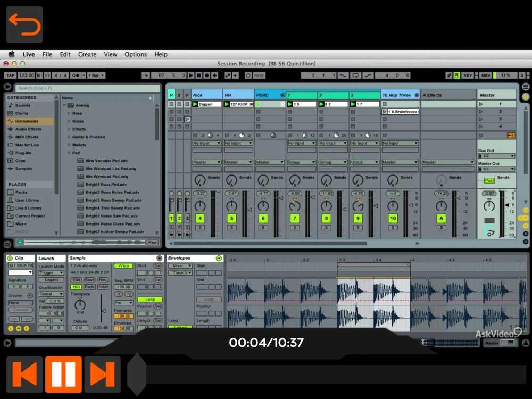The height and width of the screenshot is (399, 532).
Task: Open the Apple menu
Action: (x=12, y=54)
